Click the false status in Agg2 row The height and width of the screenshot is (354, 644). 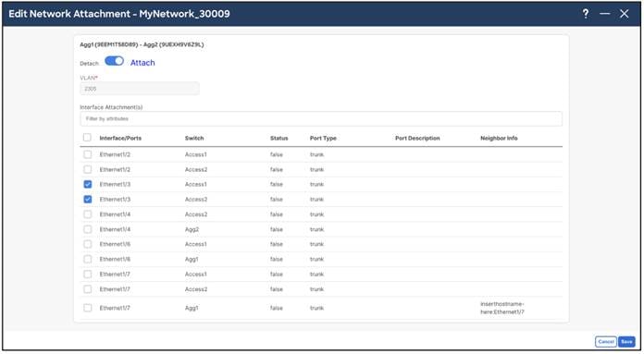point(277,229)
